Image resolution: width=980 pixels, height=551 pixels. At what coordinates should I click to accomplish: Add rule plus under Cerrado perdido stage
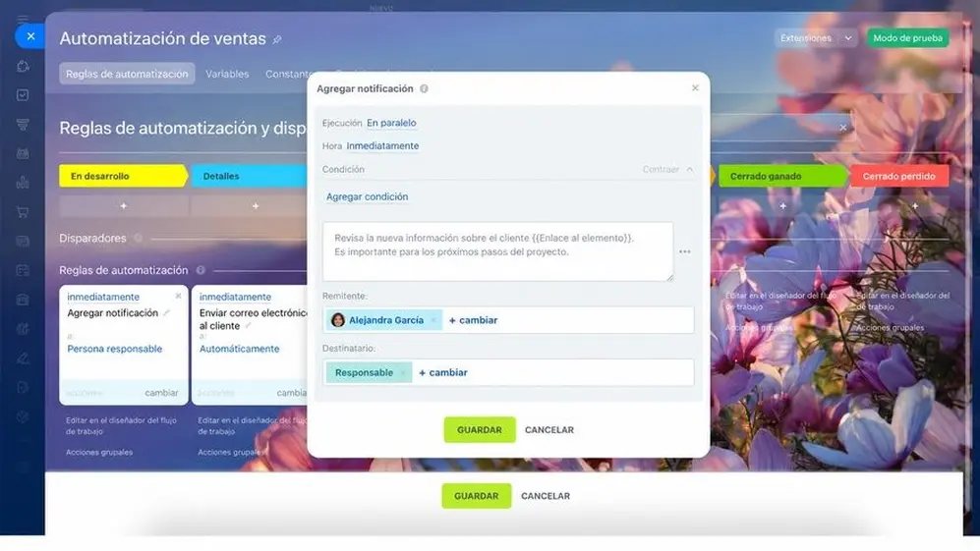pos(915,205)
